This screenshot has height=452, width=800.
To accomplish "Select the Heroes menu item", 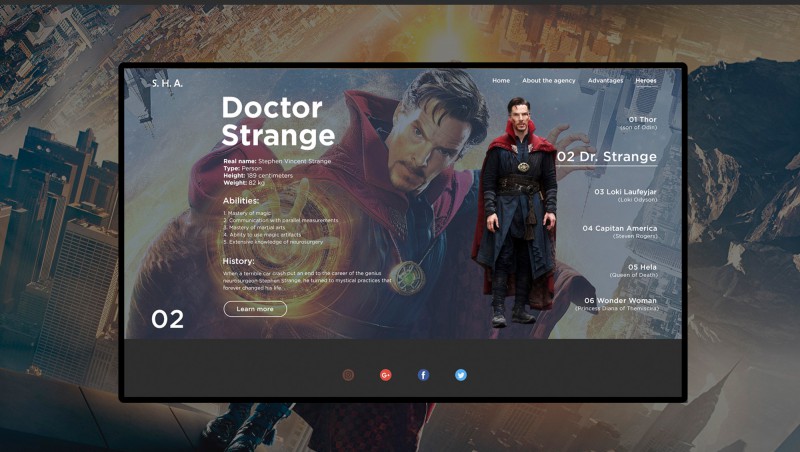I will [x=645, y=81].
